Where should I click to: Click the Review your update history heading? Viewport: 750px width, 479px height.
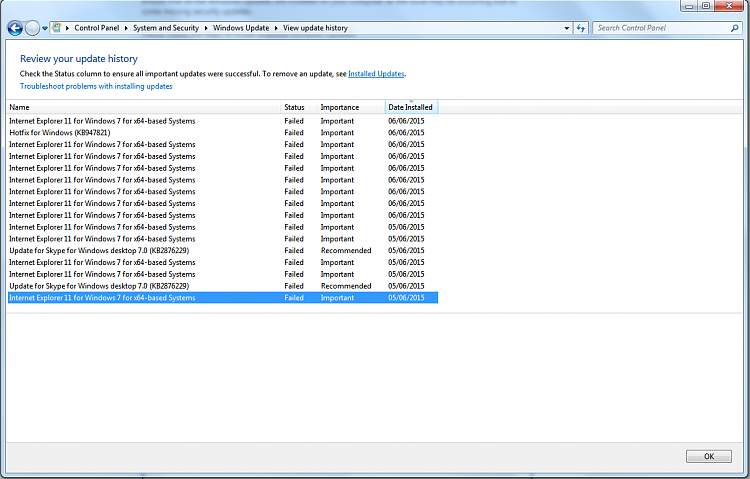point(79,59)
